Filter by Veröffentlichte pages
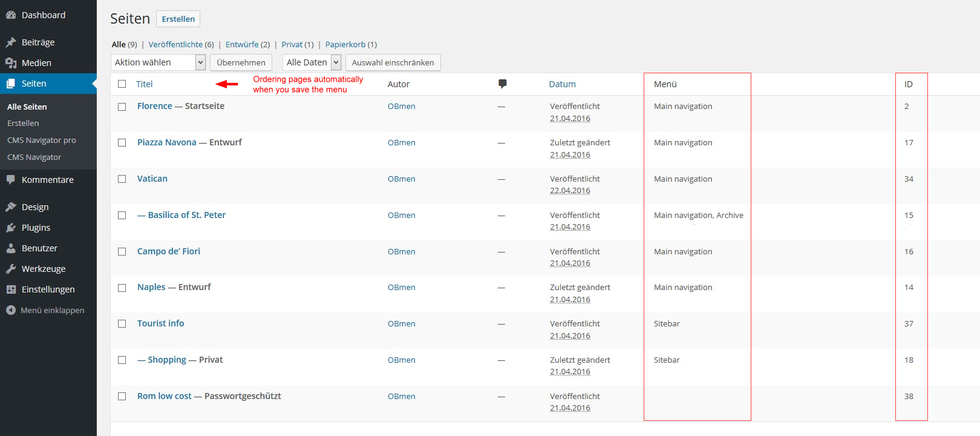This screenshot has width=980, height=436. click(175, 44)
